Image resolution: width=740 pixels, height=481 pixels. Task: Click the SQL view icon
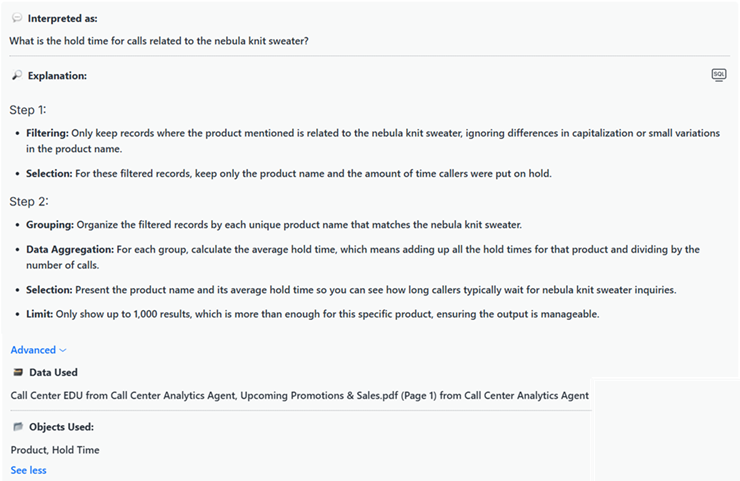click(x=719, y=75)
